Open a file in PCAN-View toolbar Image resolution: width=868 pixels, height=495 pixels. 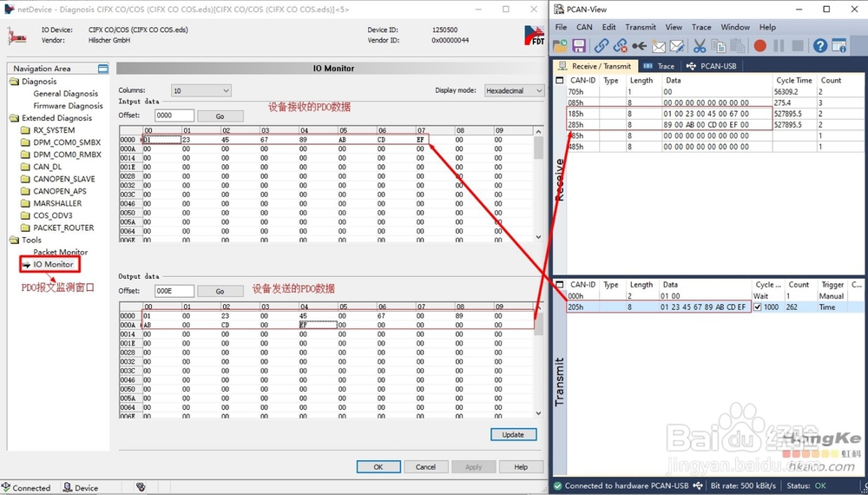[560, 45]
